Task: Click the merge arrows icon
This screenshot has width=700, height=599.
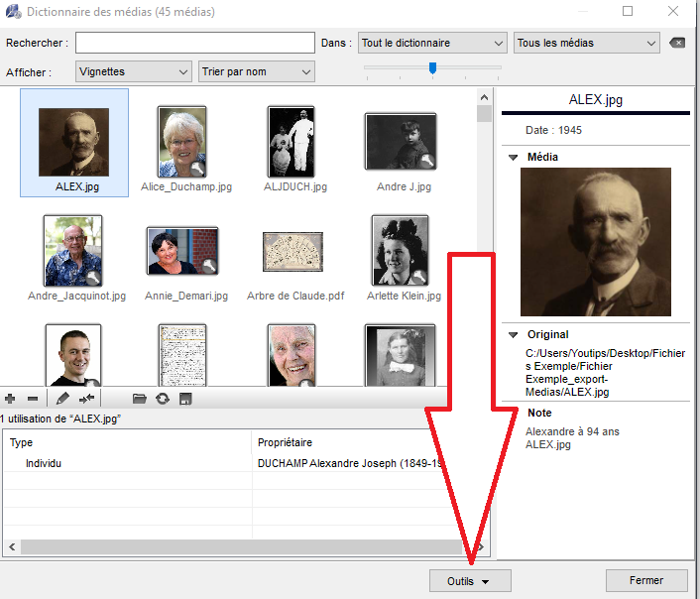Action: point(86,399)
